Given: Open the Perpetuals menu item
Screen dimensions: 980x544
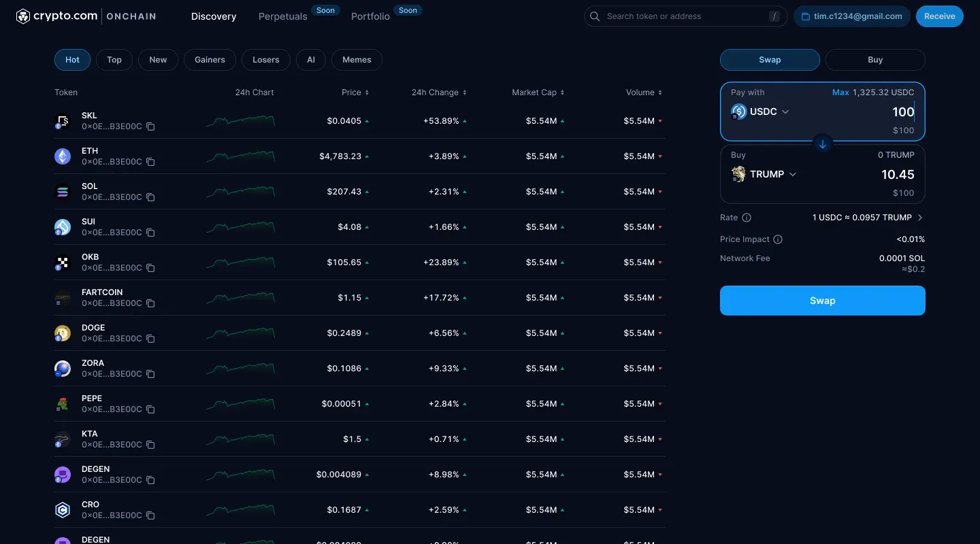Looking at the screenshot, I should coord(282,16).
